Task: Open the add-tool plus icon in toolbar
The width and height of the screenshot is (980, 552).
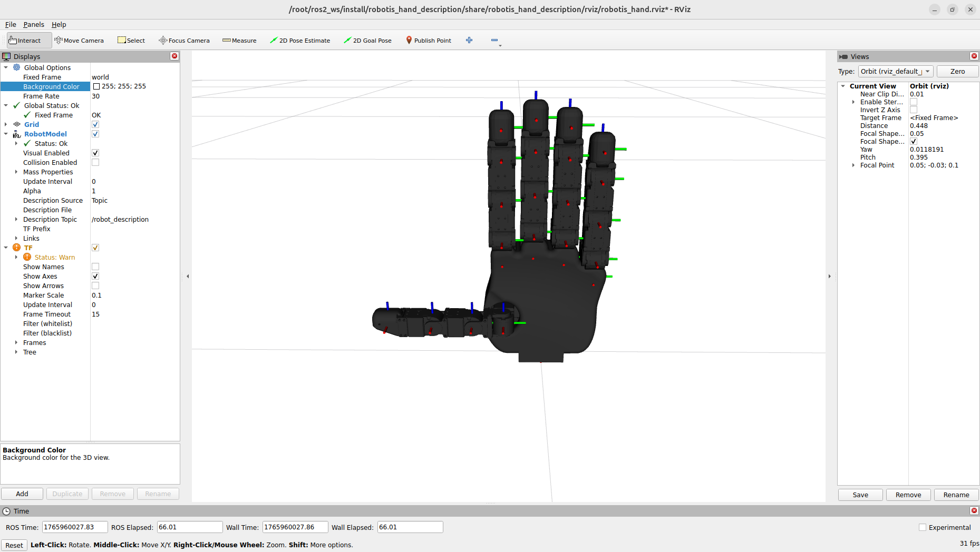Action: [469, 40]
